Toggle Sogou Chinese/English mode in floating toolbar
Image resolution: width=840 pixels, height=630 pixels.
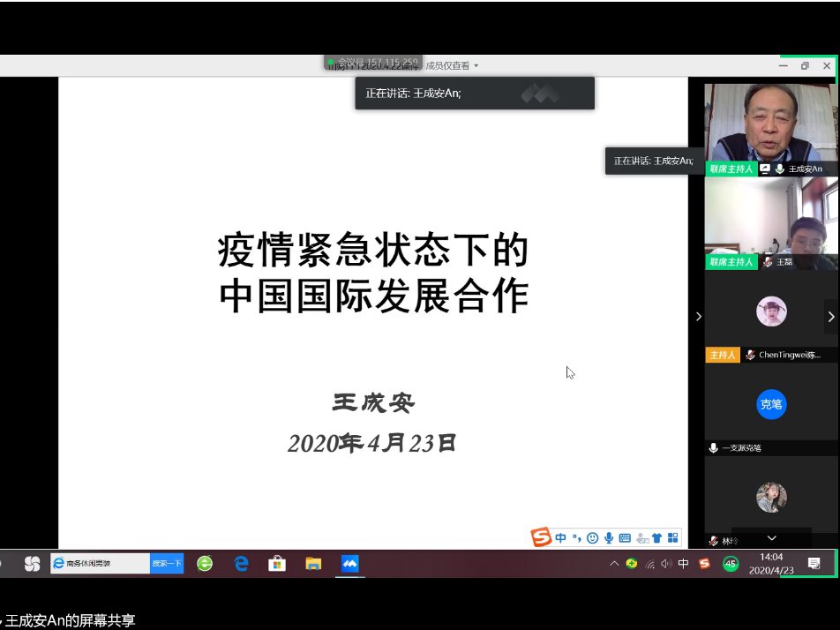[x=561, y=537]
